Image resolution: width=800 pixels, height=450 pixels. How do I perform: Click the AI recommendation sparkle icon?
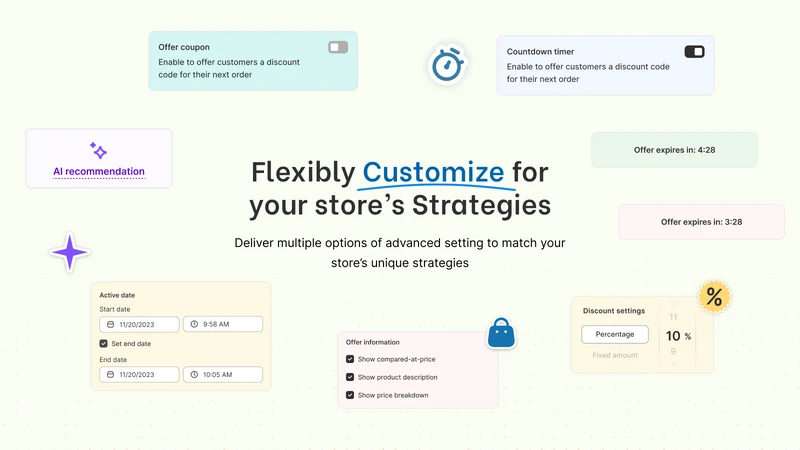point(98,151)
